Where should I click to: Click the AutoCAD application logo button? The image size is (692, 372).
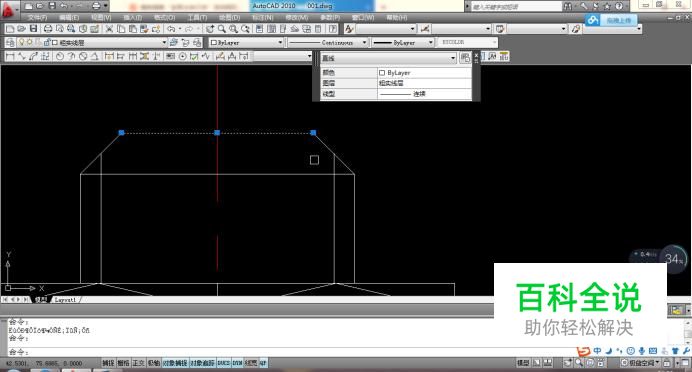9,10
